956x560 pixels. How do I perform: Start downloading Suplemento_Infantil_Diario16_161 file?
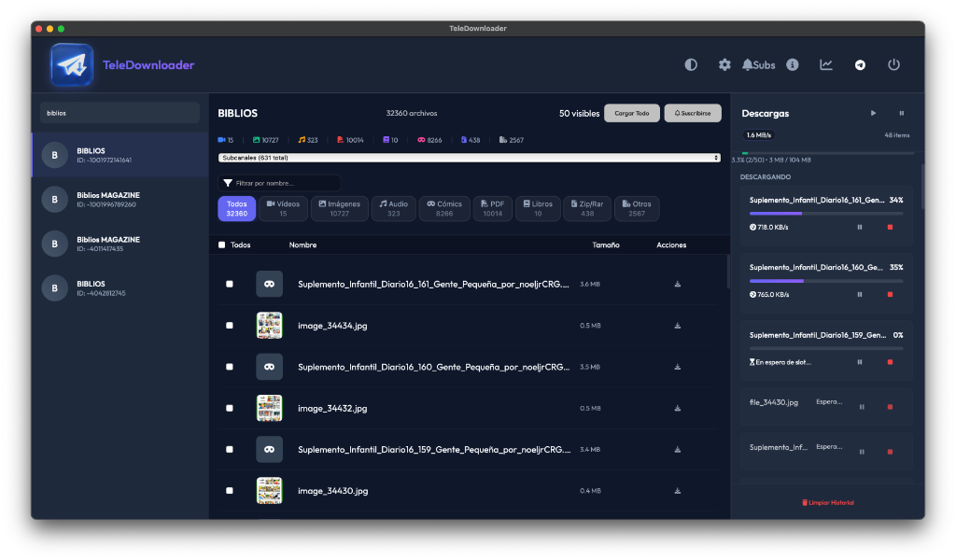pos(678,283)
